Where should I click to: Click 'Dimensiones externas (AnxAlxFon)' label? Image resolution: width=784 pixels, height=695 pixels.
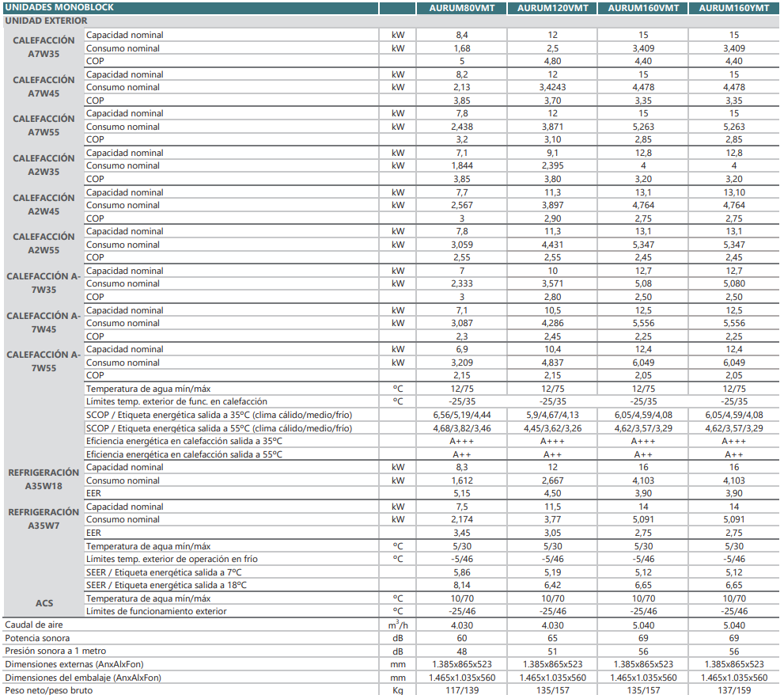[x=74, y=664]
